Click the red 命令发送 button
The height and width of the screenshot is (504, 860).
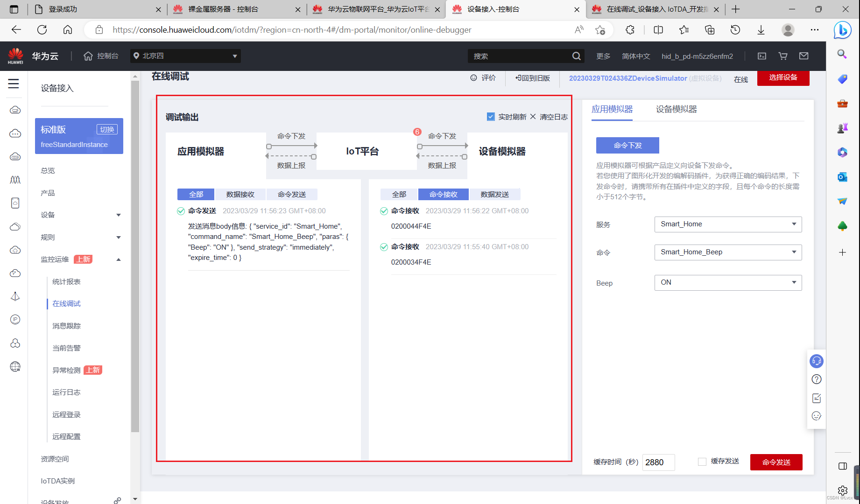pyautogui.click(x=776, y=462)
